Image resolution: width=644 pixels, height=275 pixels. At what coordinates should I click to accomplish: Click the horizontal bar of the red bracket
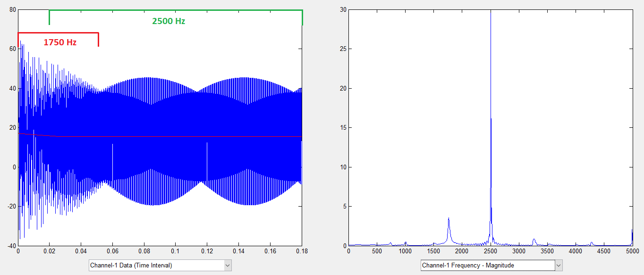click(x=58, y=33)
